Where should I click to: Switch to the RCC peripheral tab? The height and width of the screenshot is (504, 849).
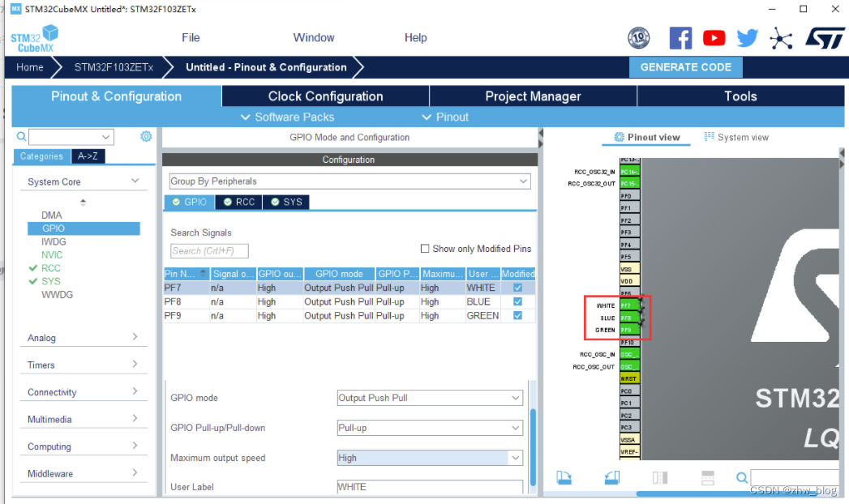coord(238,202)
